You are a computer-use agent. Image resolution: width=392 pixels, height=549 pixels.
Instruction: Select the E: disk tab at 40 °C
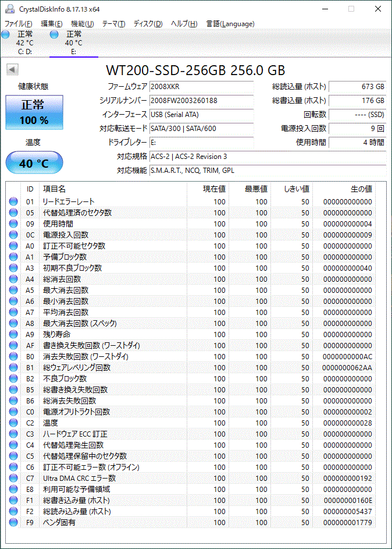[x=73, y=42]
